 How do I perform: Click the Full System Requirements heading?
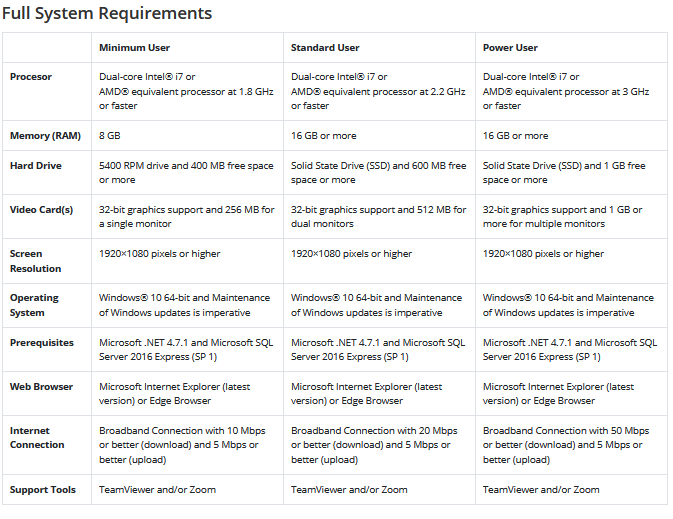point(107,13)
